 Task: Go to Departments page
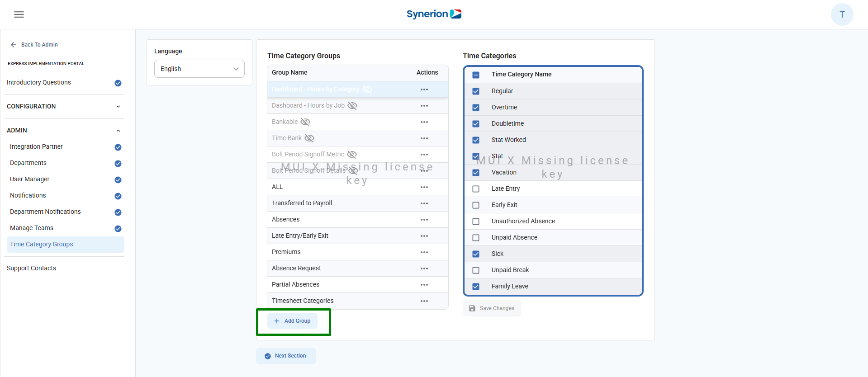point(28,163)
